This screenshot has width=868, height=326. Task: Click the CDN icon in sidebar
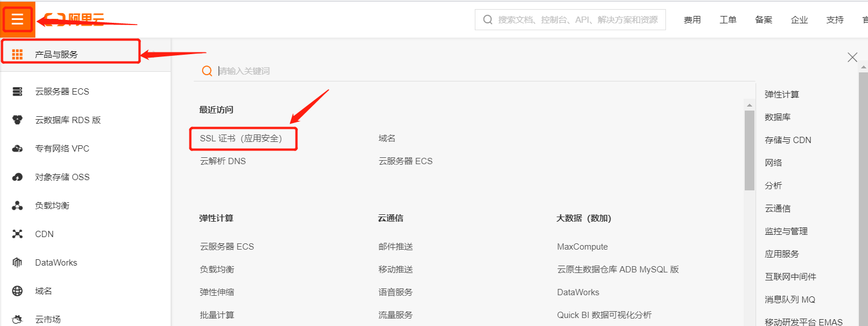tap(18, 234)
